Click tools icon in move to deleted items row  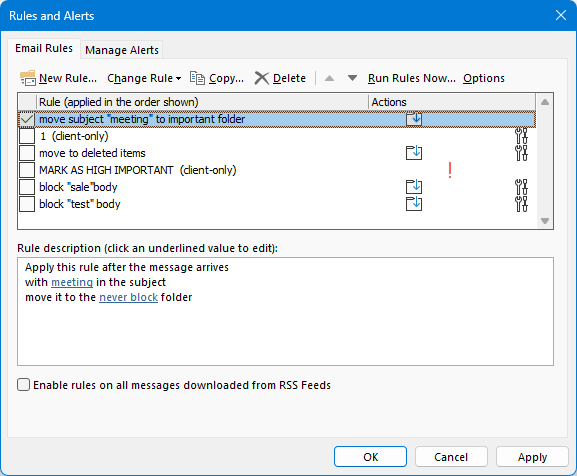(x=521, y=153)
